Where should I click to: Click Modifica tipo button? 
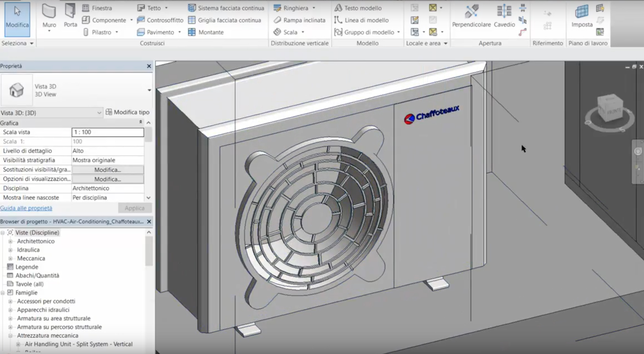click(128, 112)
